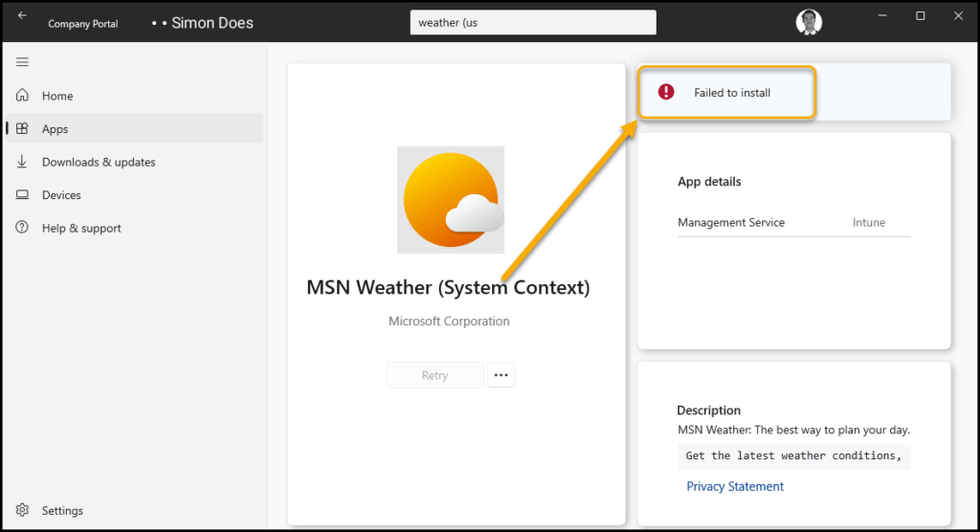980x532 pixels.
Task: Click the "Failed to install" status message
Action: [732, 93]
